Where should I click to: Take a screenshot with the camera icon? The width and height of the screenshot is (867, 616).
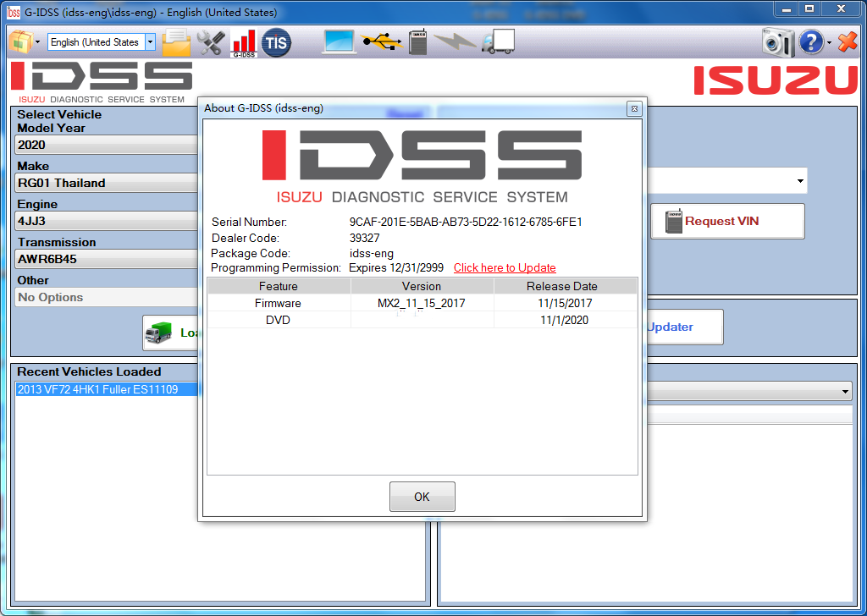[x=778, y=42]
